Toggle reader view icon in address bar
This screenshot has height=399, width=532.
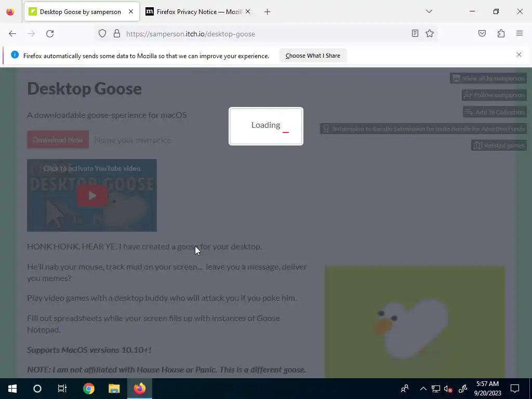coord(415,33)
